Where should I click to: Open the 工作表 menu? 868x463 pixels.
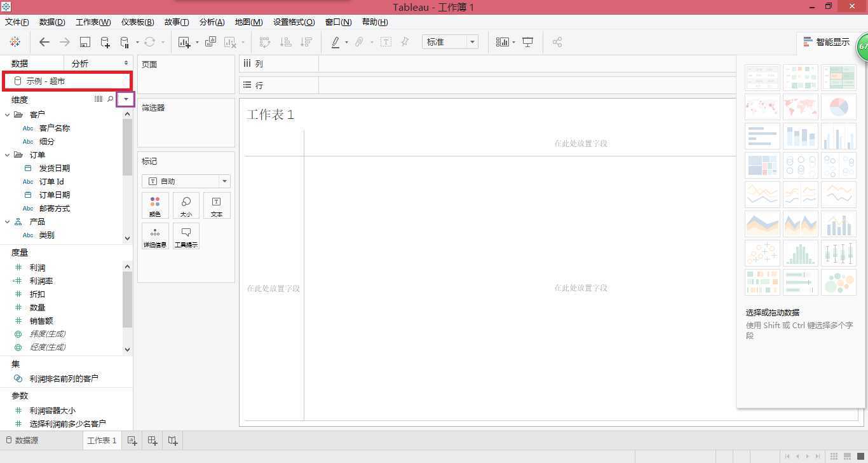(x=93, y=22)
